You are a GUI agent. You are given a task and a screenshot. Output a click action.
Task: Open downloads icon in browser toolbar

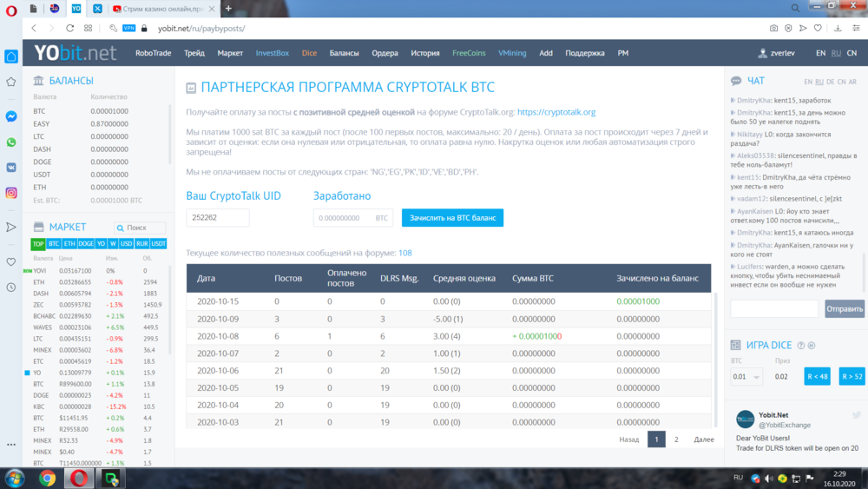pos(838,29)
